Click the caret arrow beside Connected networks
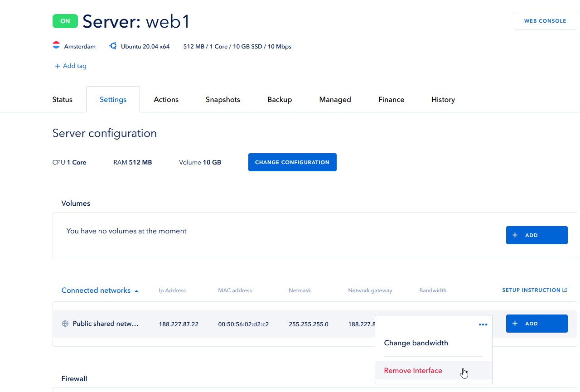This screenshot has height=392, width=580. point(136,291)
